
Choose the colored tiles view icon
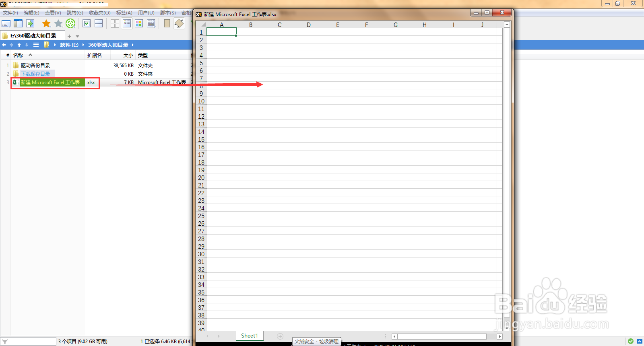[139, 24]
